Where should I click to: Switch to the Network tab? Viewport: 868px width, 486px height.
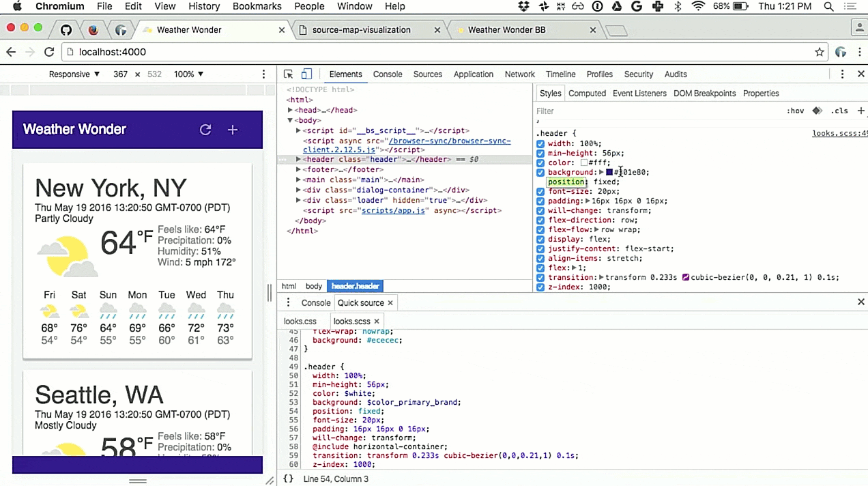[519, 74]
